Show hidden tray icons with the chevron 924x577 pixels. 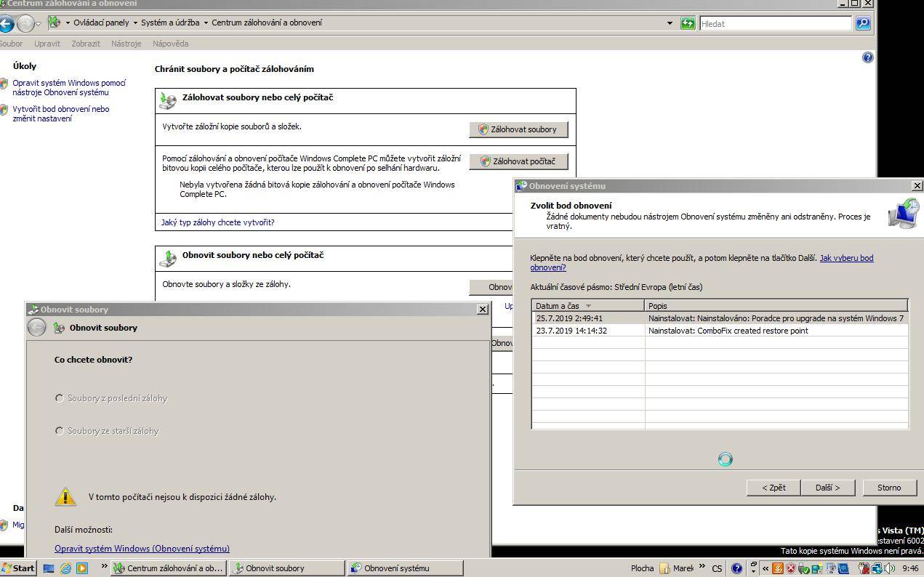pos(766,568)
